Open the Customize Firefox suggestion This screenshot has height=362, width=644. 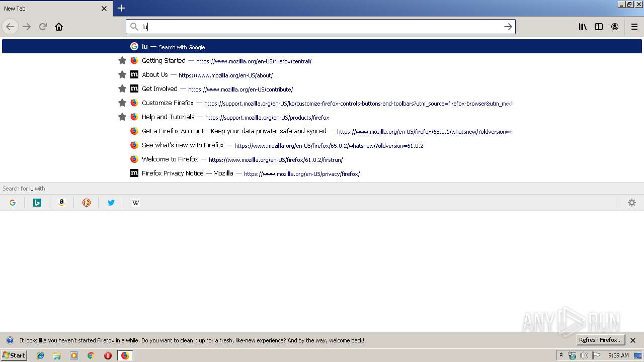(x=322, y=103)
